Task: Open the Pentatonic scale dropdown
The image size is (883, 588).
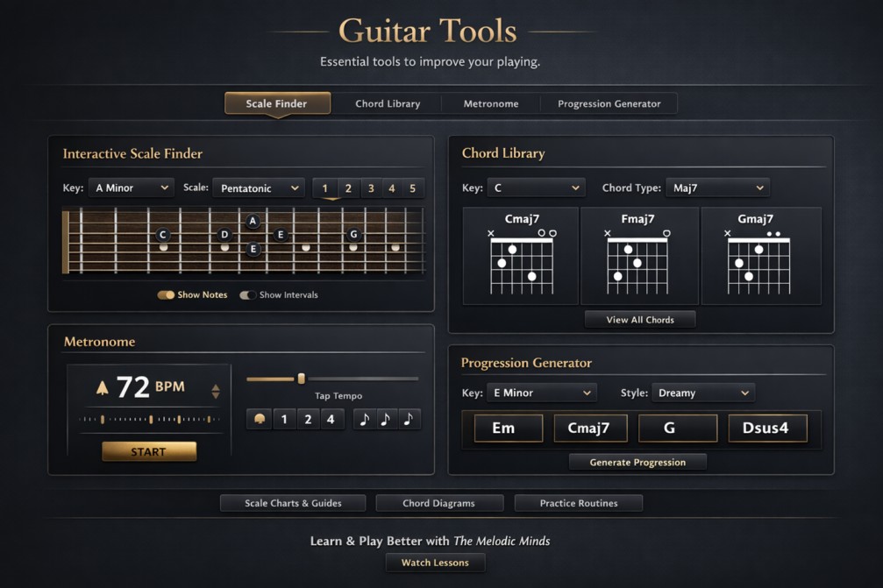Action: [x=259, y=188]
